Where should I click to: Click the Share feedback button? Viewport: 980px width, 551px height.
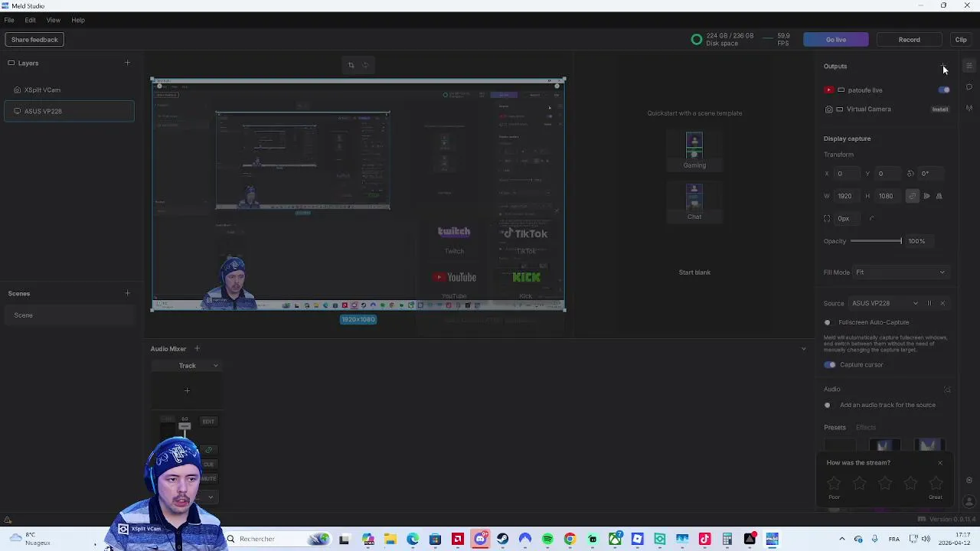tap(34, 40)
